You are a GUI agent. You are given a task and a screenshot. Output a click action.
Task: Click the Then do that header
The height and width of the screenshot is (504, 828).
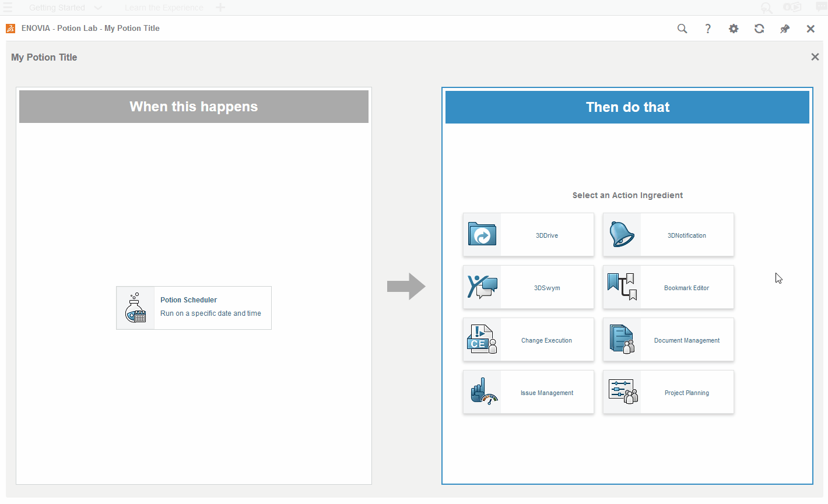(x=627, y=107)
